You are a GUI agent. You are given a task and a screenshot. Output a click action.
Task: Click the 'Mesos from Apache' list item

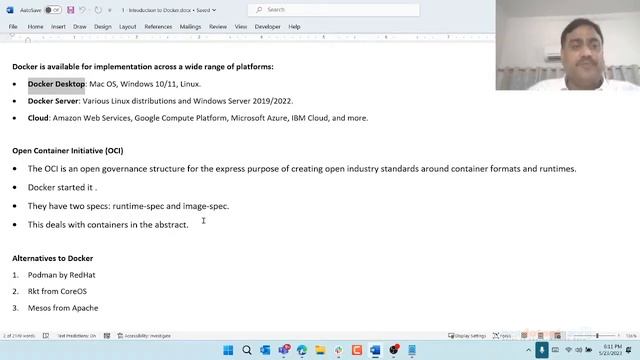tap(63, 308)
